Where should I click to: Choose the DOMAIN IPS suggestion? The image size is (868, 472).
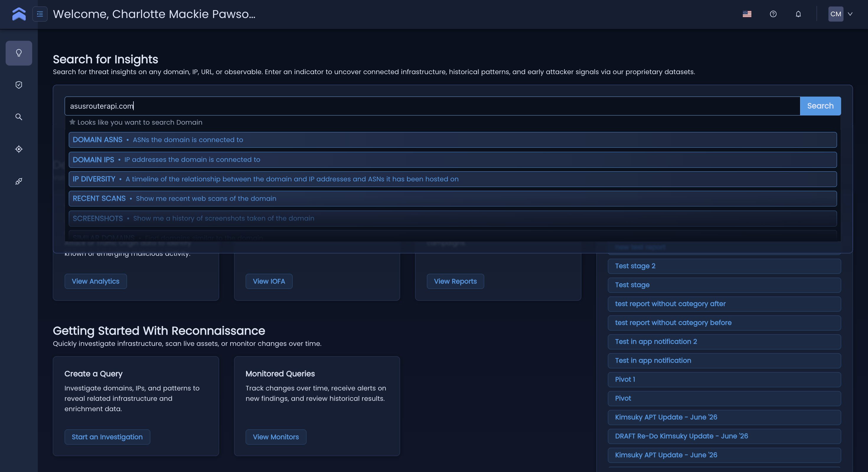453,159
